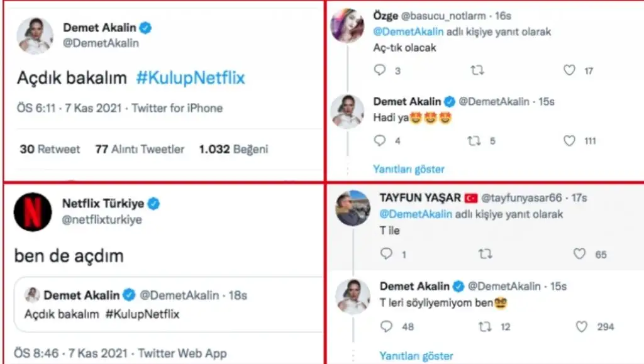Viewport: 644px width, 364px height.
Task: Expand replies under the "Hadi ya" tweet
Action: [408, 168]
